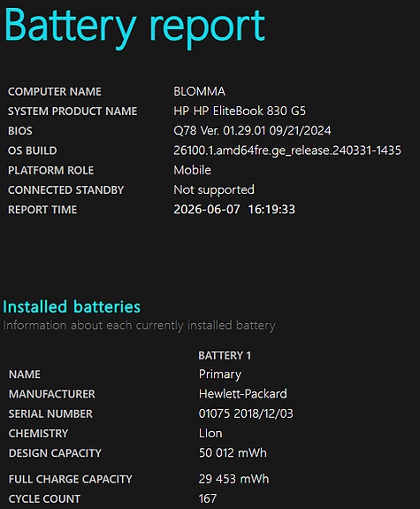Click the BIOS version Q78 text
The image size is (420, 509).
252,131
